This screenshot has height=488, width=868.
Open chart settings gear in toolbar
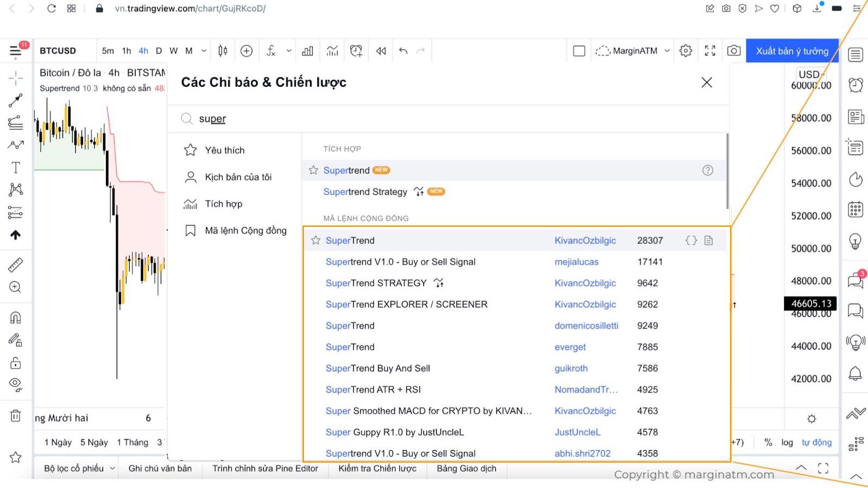coord(686,50)
